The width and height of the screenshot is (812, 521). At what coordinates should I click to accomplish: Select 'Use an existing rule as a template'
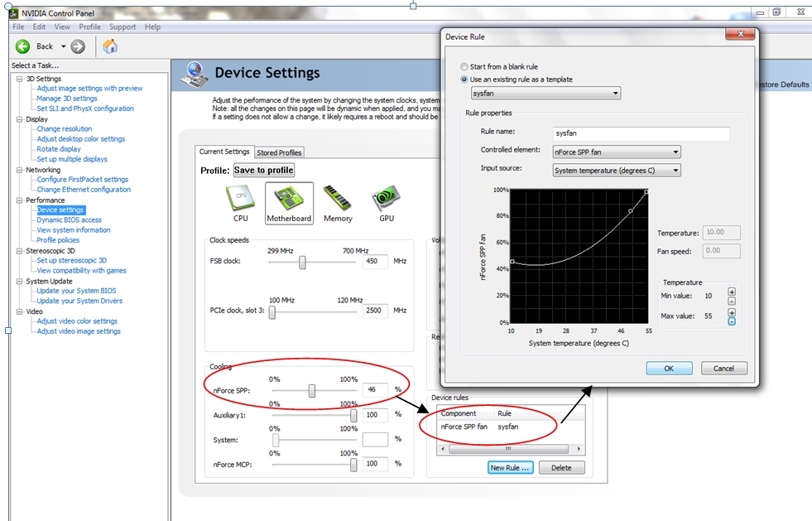(x=464, y=80)
